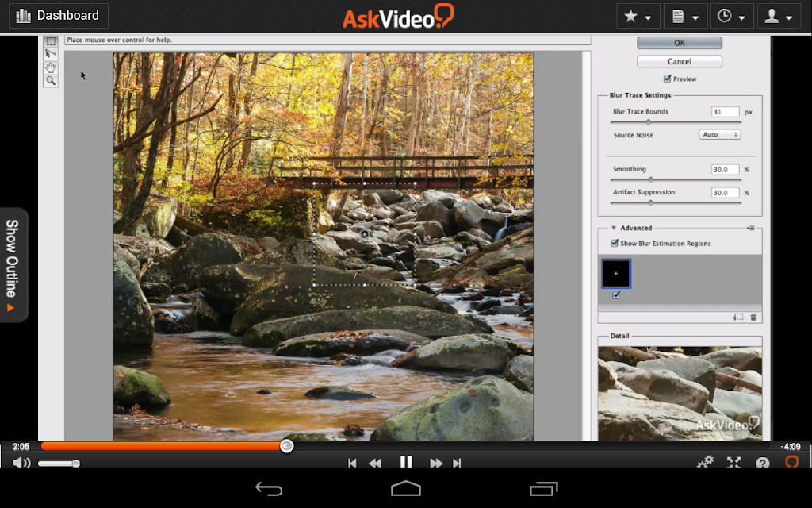Image resolution: width=812 pixels, height=508 pixels.
Task: Open the Advanced panel flyout menu
Action: [x=750, y=228]
